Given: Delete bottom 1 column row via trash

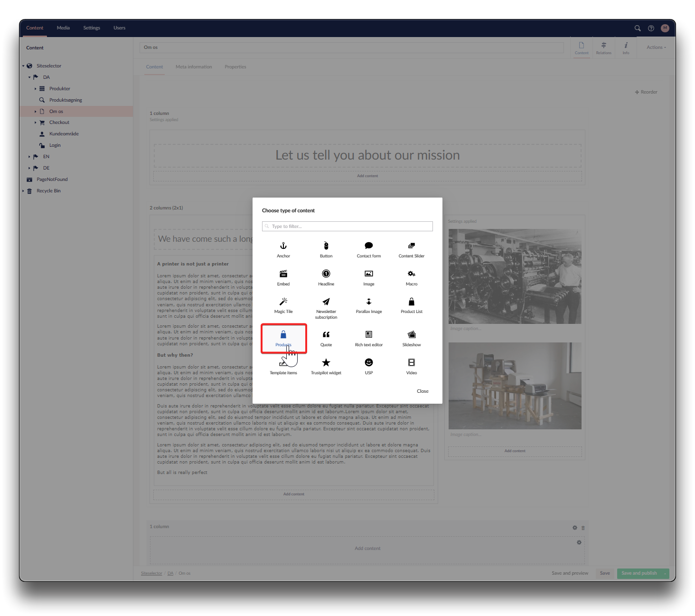Looking at the screenshot, I should (583, 528).
